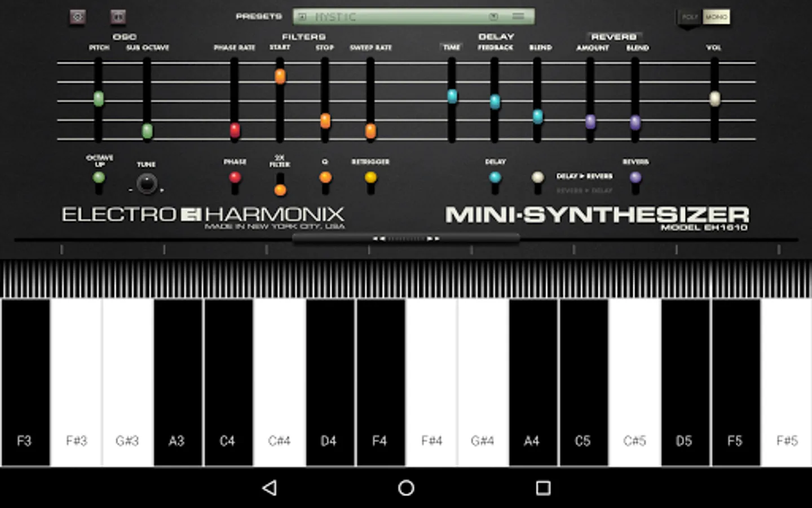Click the ribbed pitch strip above the keys
The width and height of the screenshot is (812, 508).
coord(406,279)
